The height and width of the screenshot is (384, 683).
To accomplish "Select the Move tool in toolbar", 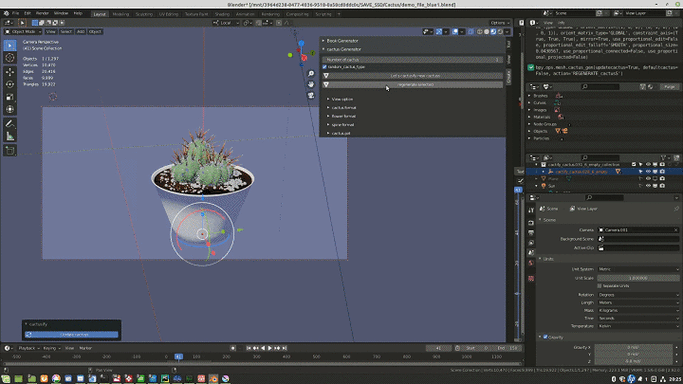I will pos(10,72).
